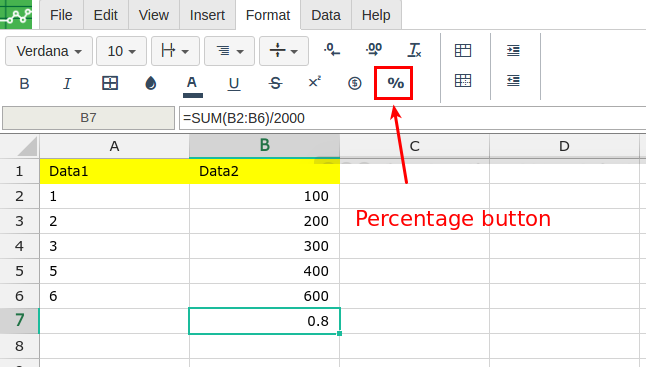Click the formula bar input field
Viewport: 646px width, 367px height.
click(412, 118)
